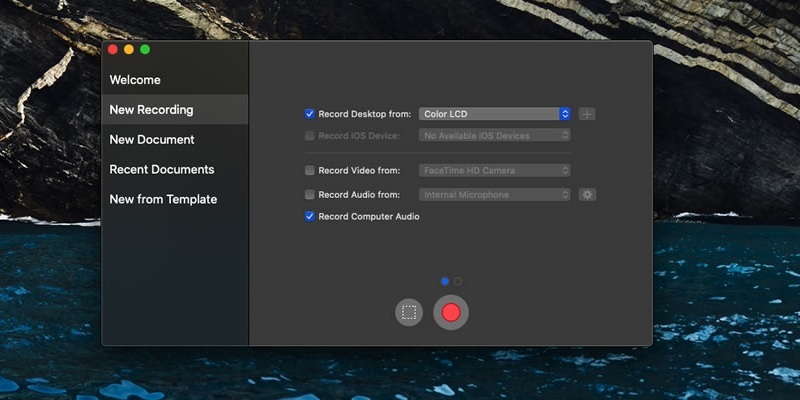Select New from Template in sidebar
The width and height of the screenshot is (800, 400).
pos(174,199)
